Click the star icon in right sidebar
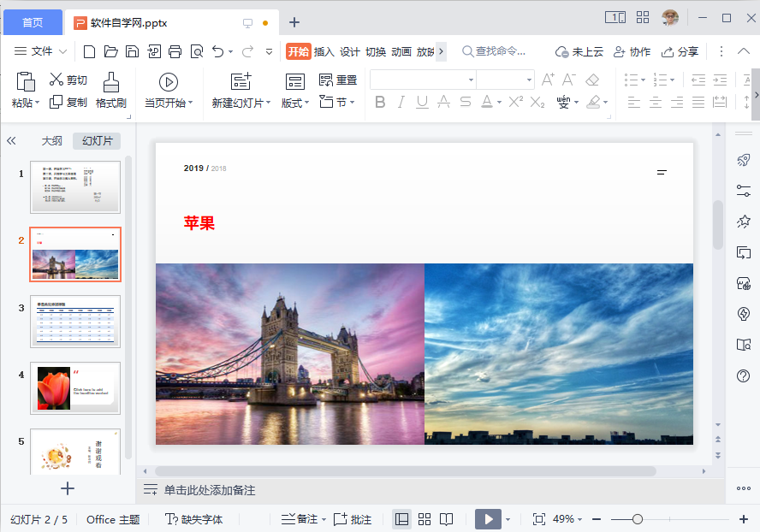The height and width of the screenshot is (532, 760). pos(744,222)
